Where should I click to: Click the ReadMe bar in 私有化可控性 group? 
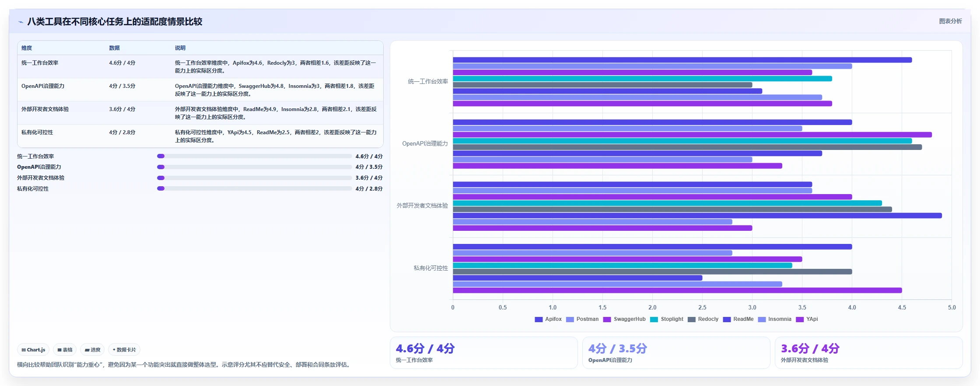click(x=577, y=278)
